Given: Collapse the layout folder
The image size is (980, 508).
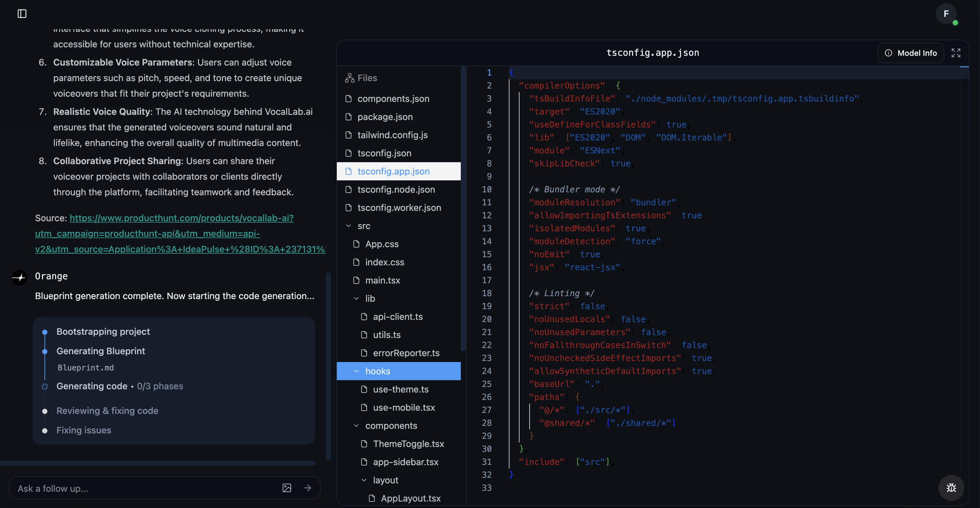Looking at the screenshot, I should pyautogui.click(x=364, y=480).
